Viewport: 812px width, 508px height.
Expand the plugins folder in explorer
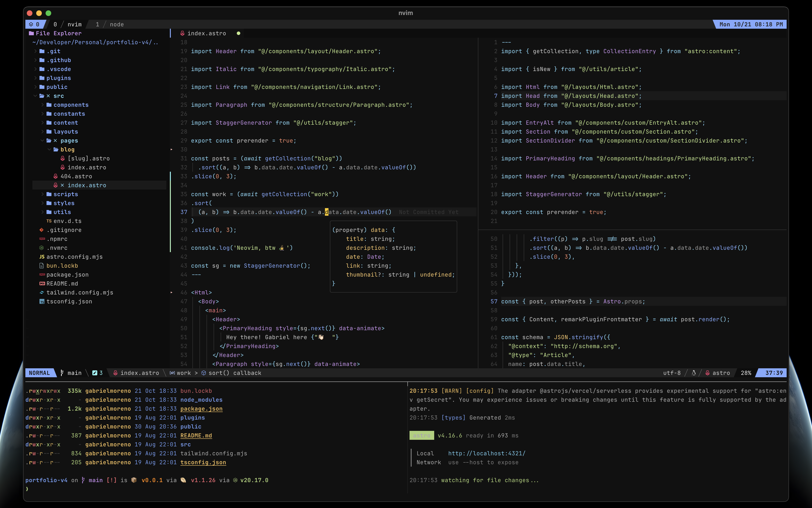35,78
